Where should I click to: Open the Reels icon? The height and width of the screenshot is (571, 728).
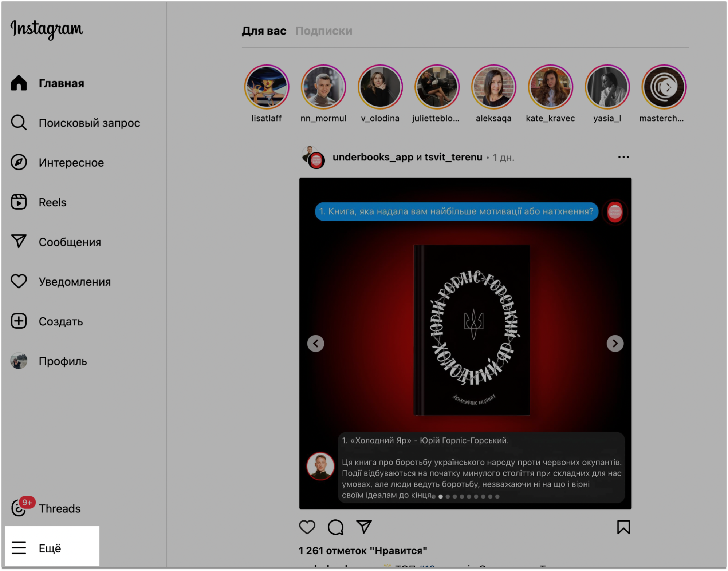(x=19, y=202)
